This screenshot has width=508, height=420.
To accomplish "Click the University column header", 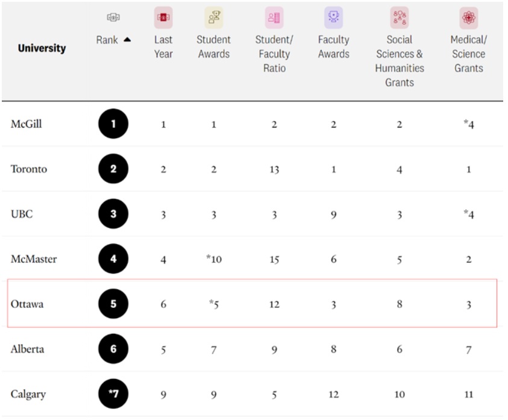I will pyautogui.click(x=42, y=48).
